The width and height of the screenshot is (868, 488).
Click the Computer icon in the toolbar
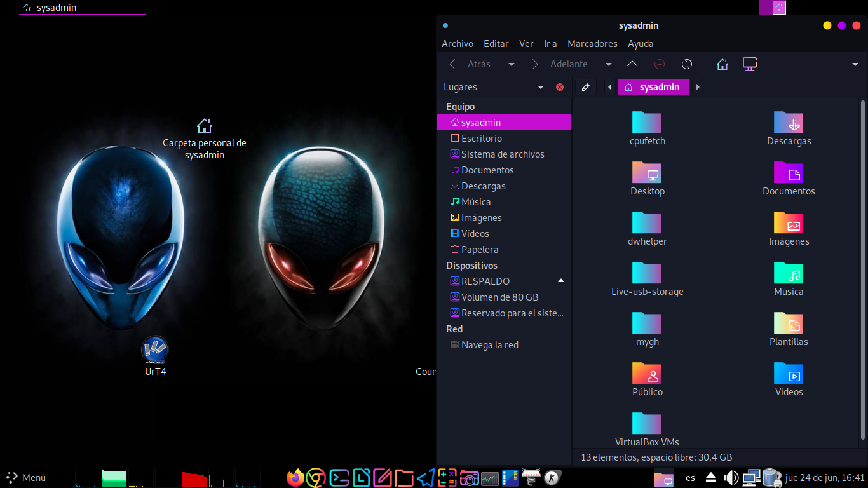(x=750, y=64)
